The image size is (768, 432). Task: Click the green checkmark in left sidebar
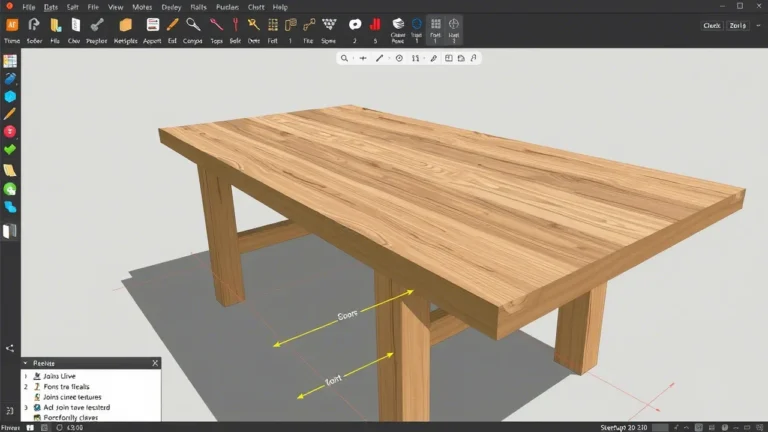[10, 149]
